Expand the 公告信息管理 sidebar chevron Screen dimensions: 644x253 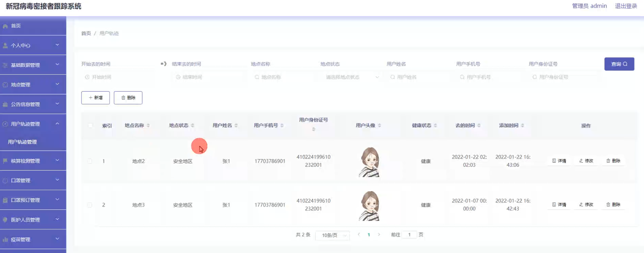point(57,104)
